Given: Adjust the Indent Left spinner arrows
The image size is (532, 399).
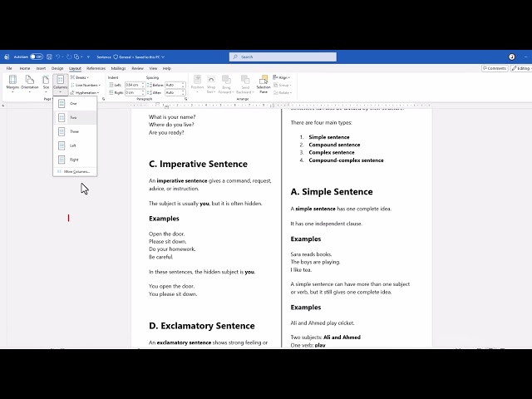Looking at the screenshot, I should click(x=143, y=85).
